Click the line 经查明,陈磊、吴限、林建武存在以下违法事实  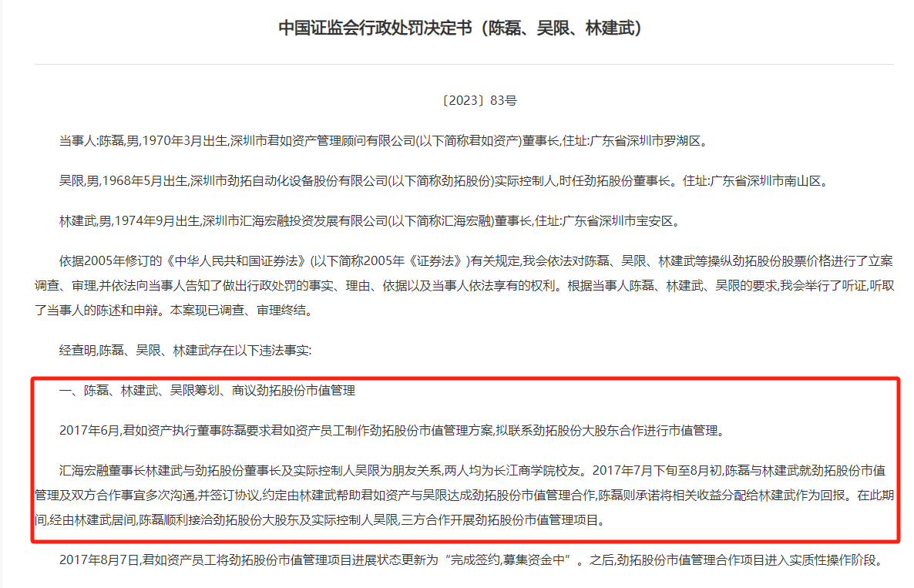(186, 350)
